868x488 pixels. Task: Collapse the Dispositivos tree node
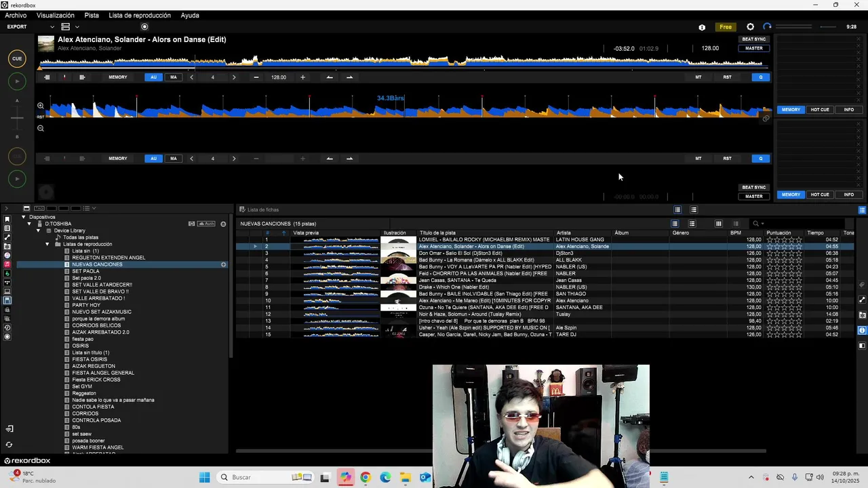tap(24, 217)
